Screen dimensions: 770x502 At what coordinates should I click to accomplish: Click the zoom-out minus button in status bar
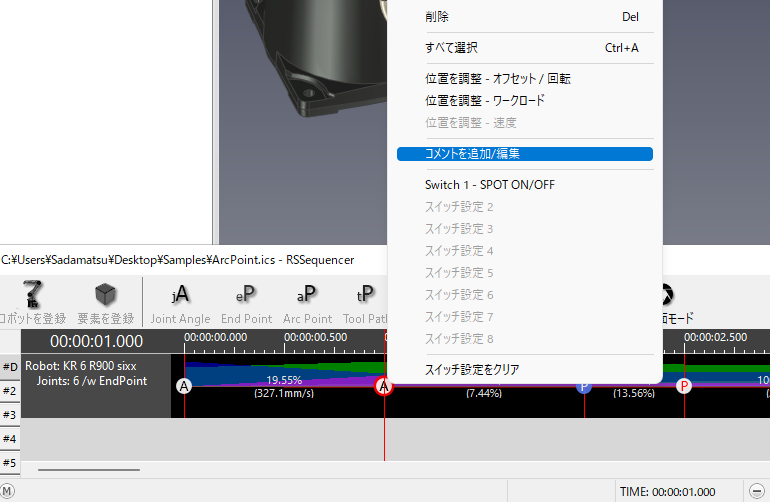(758, 491)
